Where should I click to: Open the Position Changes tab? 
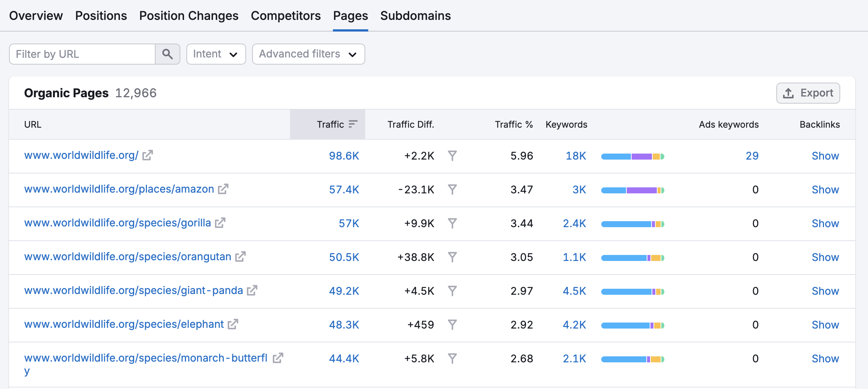pyautogui.click(x=189, y=16)
